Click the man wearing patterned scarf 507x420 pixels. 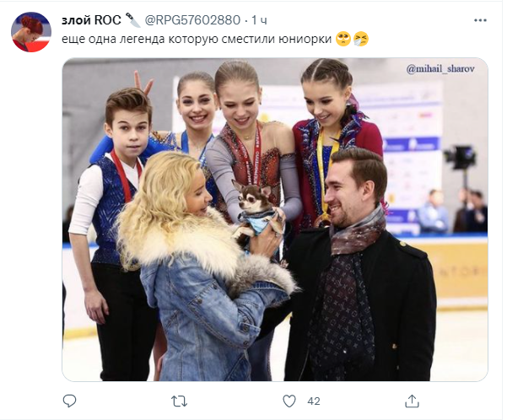pos(359,265)
